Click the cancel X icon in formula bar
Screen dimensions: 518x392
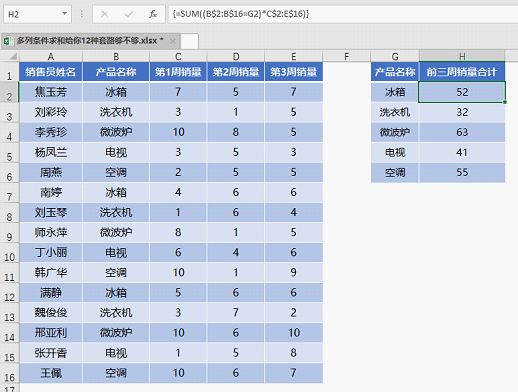(104, 14)
